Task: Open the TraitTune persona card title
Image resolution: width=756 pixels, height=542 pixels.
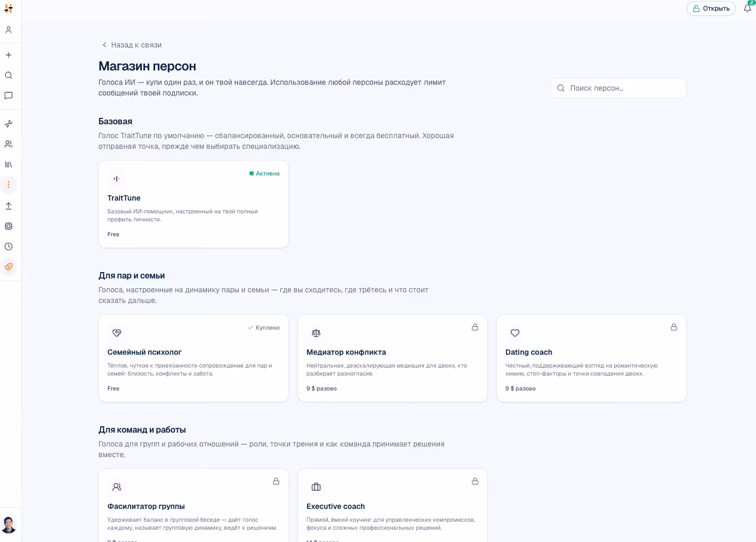Action: coord(124,198)
